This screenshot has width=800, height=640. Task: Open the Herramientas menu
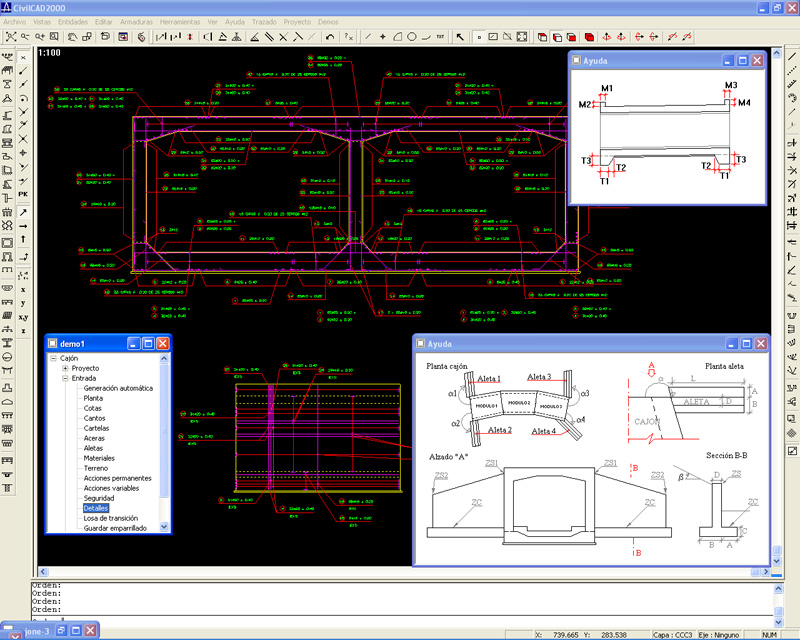click(180, 21)
